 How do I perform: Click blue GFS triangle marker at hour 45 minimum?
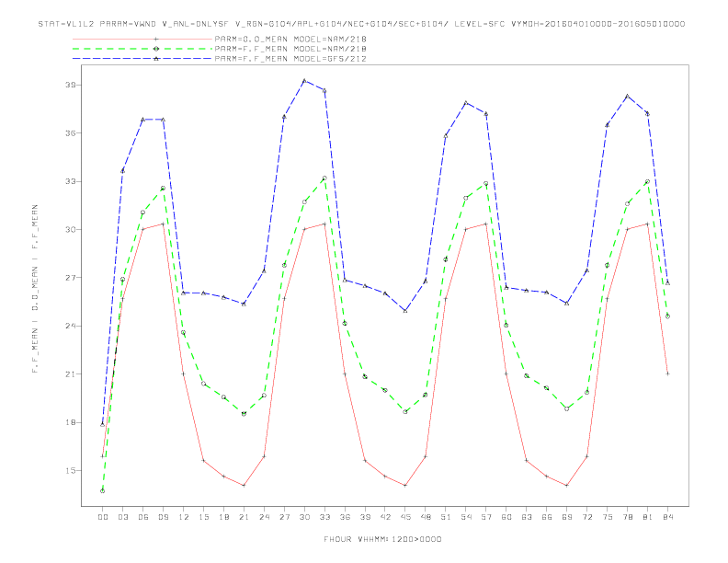(x=405, y=310)
